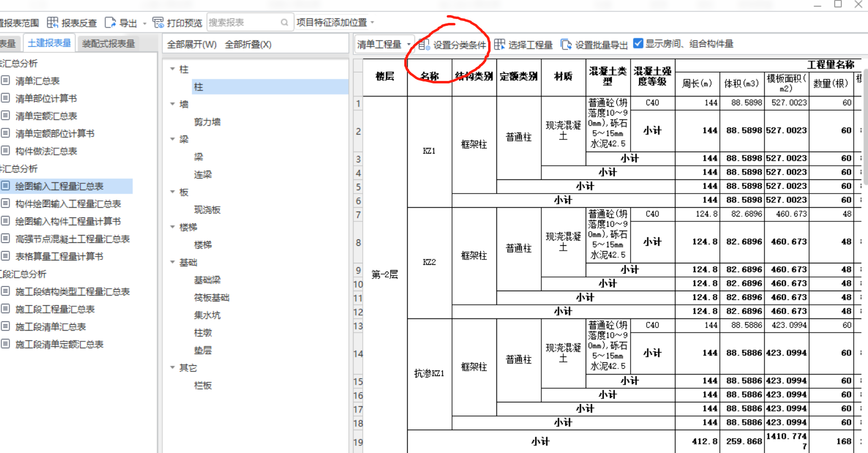Click the 打印预览 printer icon
The image size is (868, 453).
click(x=158, y=22)
